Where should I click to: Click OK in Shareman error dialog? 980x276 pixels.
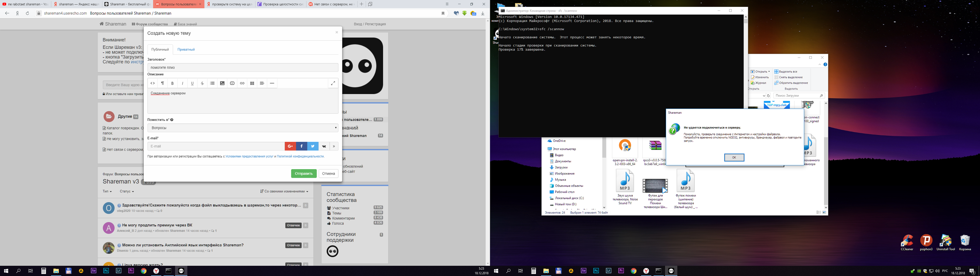point(734,158)
